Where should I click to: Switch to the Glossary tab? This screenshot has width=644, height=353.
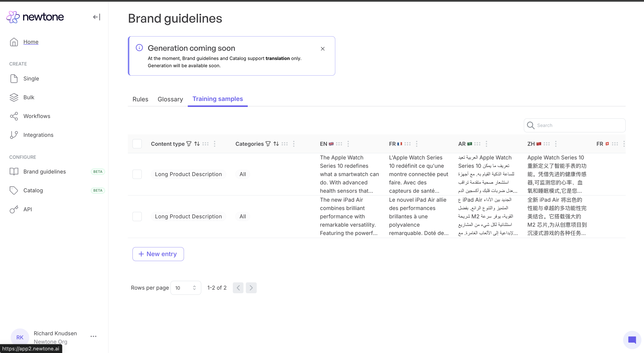[170, 99]
